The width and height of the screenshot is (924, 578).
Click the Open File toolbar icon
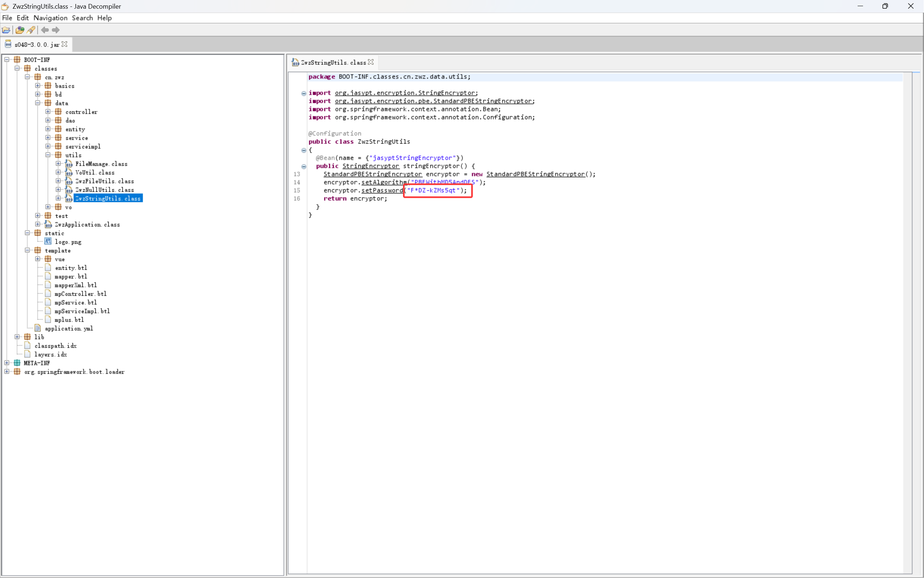pyautogui.click(x=6, y=30)
